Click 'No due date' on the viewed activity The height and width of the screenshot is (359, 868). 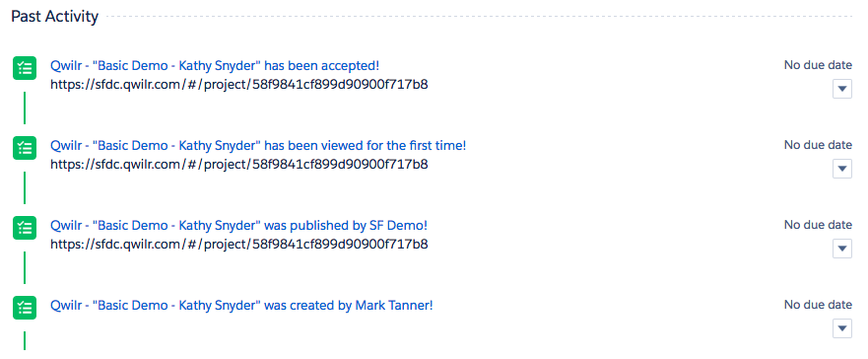818,145
